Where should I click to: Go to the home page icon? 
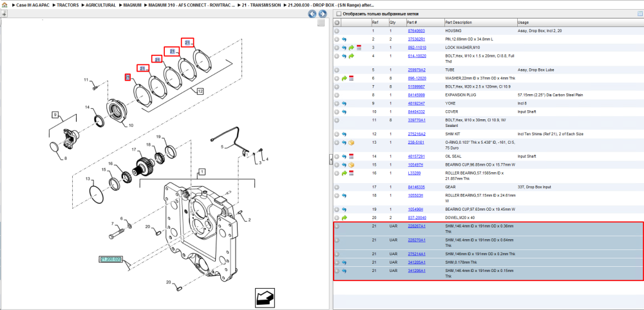click(x=5, y=5)
